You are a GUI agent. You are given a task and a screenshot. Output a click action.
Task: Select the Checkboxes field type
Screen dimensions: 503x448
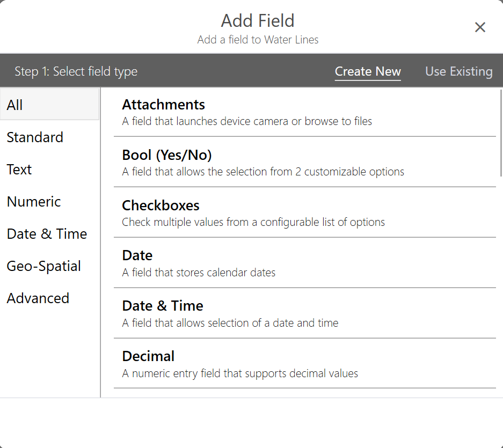[304, 212]
